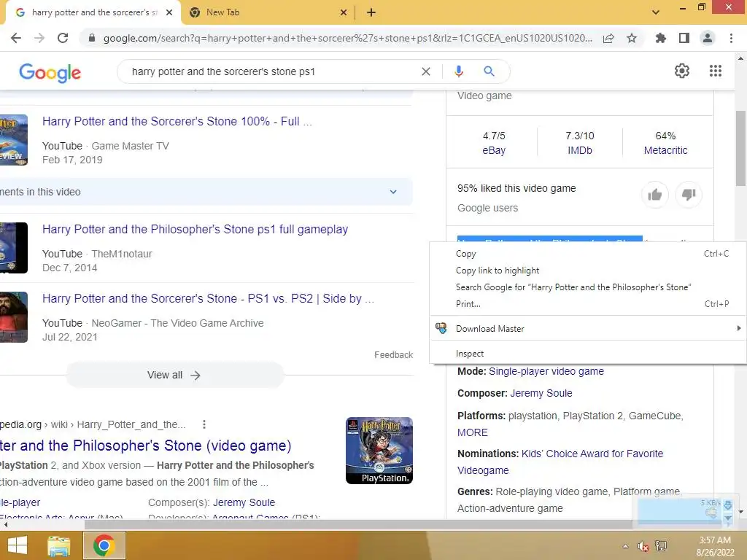Click the Google logo
Image resolution: width=747 pixels, height=560 pixels.
[x=50, y=72]
